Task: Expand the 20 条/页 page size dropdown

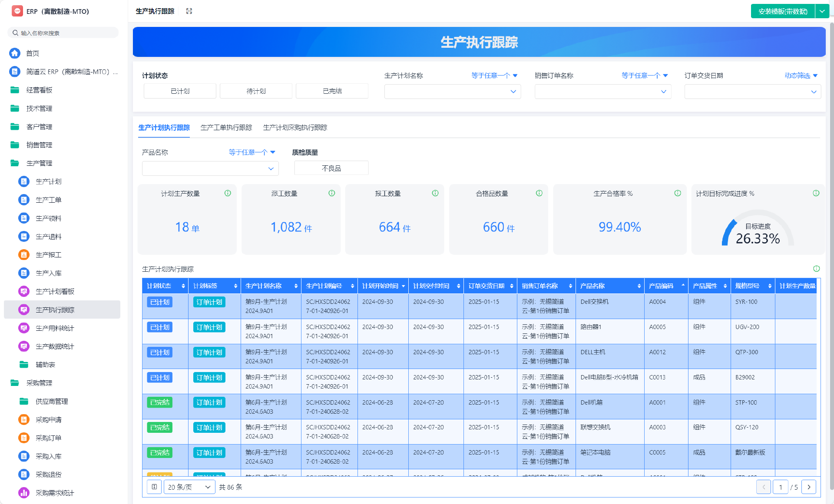Action: click(189, 487)
